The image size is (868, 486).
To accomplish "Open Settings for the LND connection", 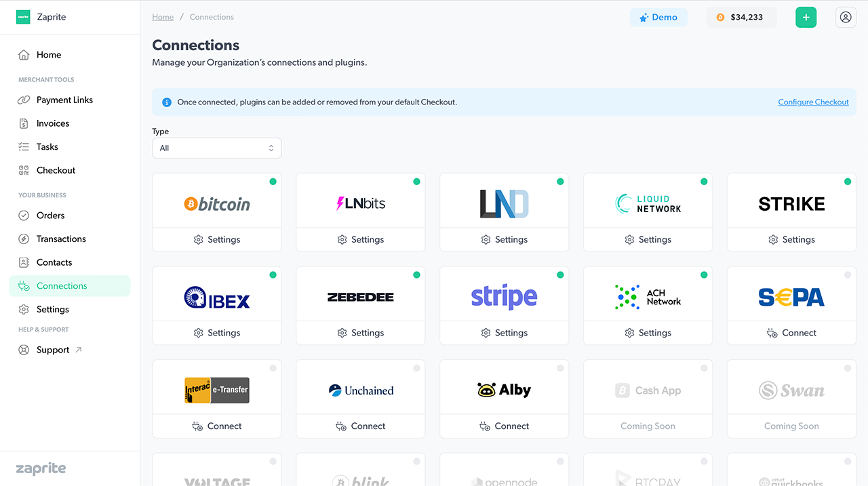I will tap(504, 239).
